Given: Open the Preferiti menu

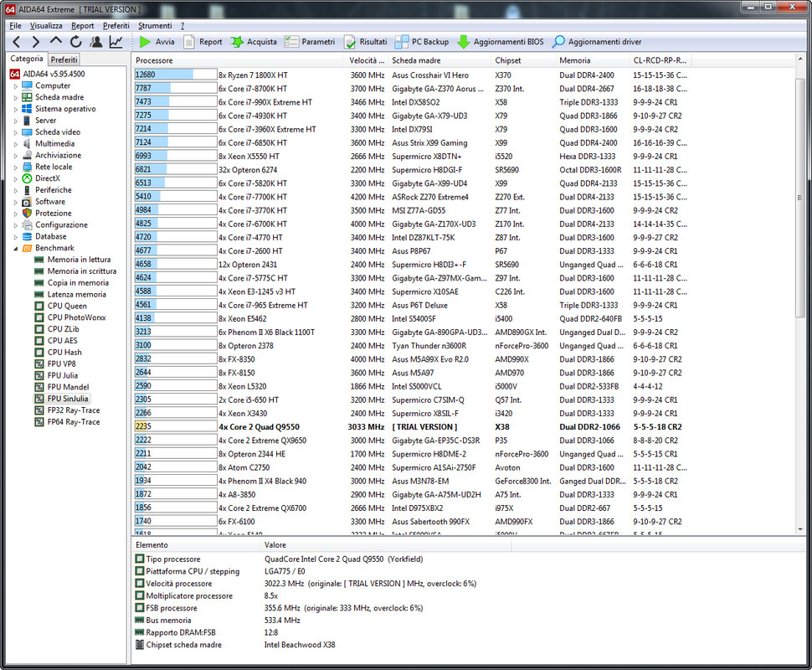Looking at the screenshot, I should (116, 26).
